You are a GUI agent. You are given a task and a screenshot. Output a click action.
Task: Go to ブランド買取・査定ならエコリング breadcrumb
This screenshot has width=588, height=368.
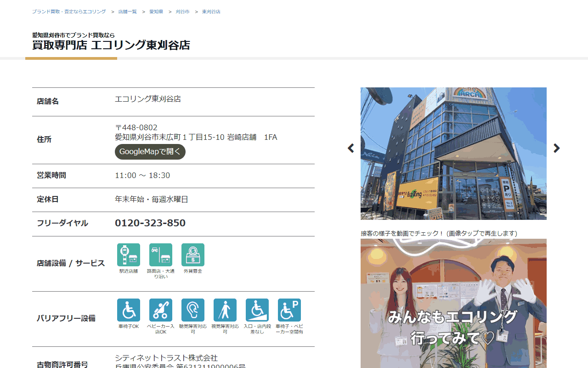(x=69, y=11)
